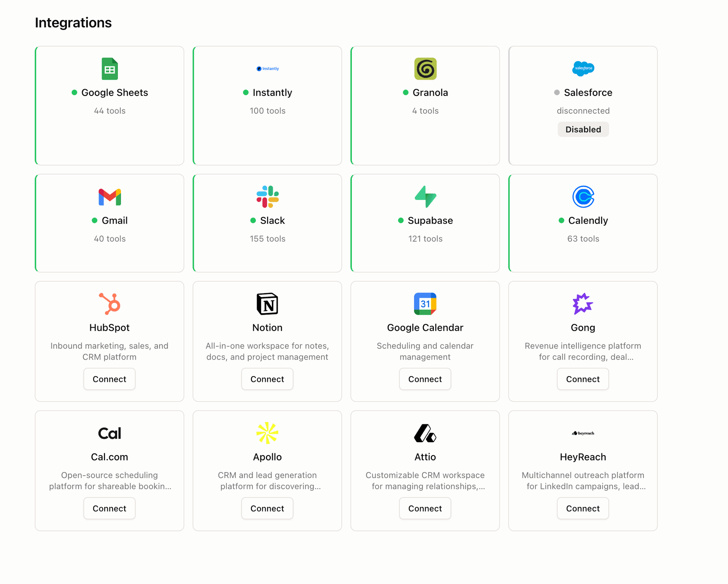Click the Attio logo icon
The image size is (728, 584).
[425, 433]
